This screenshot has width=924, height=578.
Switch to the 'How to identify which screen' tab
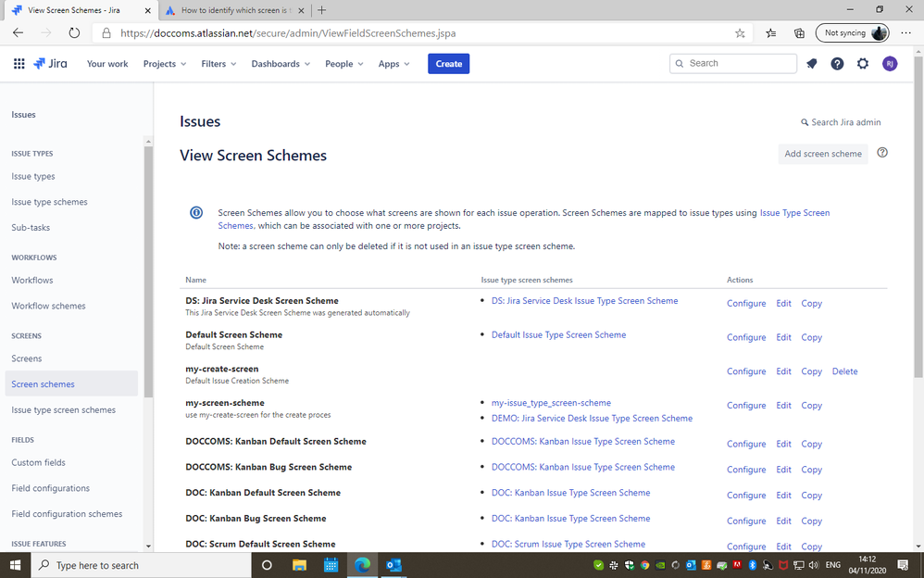point(235,10)
